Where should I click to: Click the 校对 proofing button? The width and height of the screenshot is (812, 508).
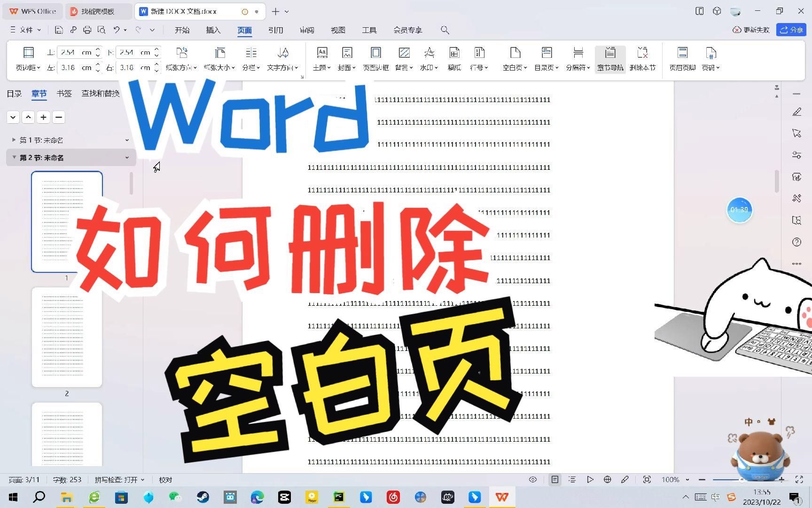tap(165, 479)
